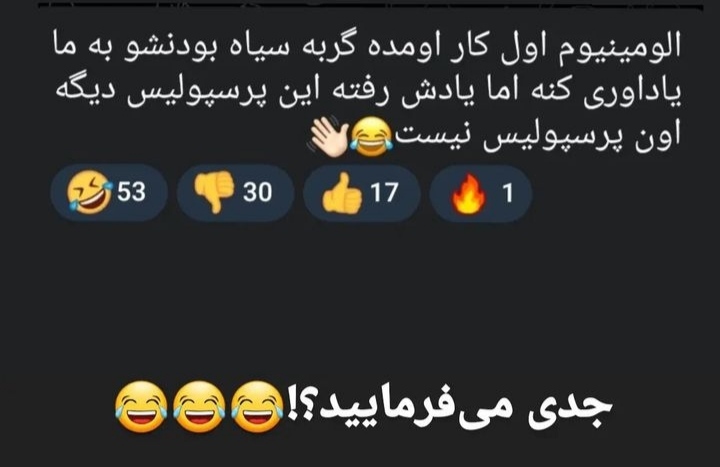The image size is (720, 467).
Task: Click the 1 count beside the fire
Action: 507,193
